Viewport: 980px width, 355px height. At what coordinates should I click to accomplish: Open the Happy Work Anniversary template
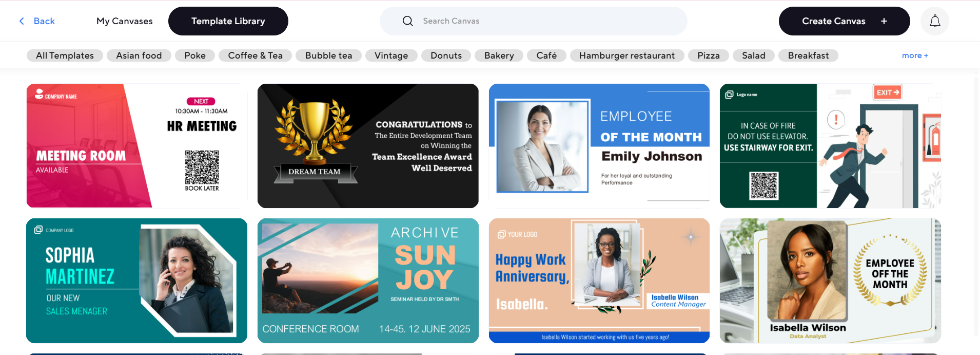coord(599,281)
